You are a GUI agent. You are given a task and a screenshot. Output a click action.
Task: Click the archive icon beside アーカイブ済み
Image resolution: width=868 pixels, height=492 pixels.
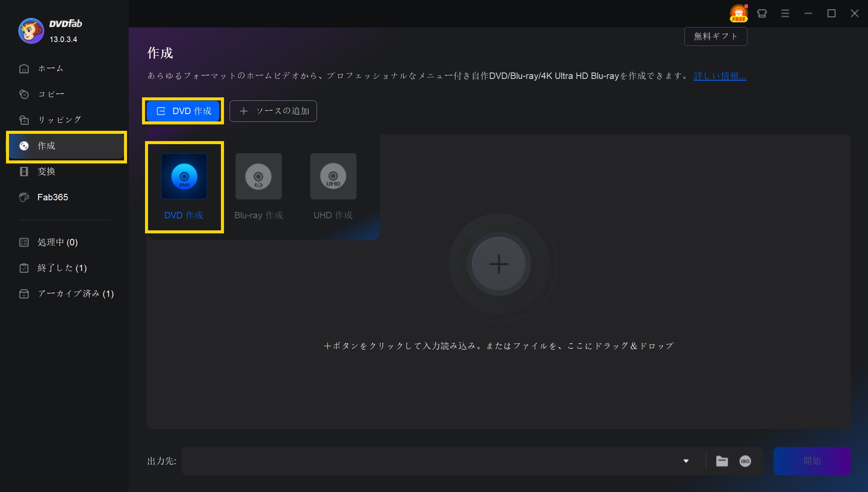pos(24,294)
